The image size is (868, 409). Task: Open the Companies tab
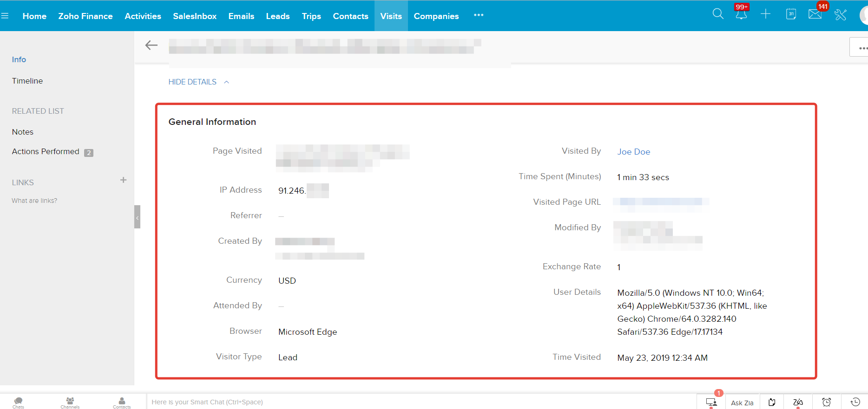tap(436, 16)
